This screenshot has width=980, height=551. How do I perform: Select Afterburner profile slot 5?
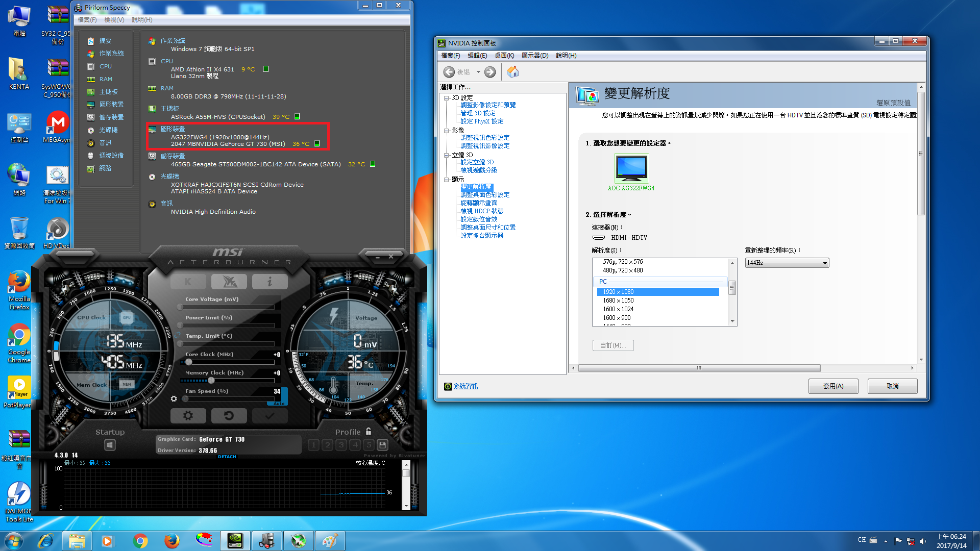pyautogui.click(x=369, y=445)
